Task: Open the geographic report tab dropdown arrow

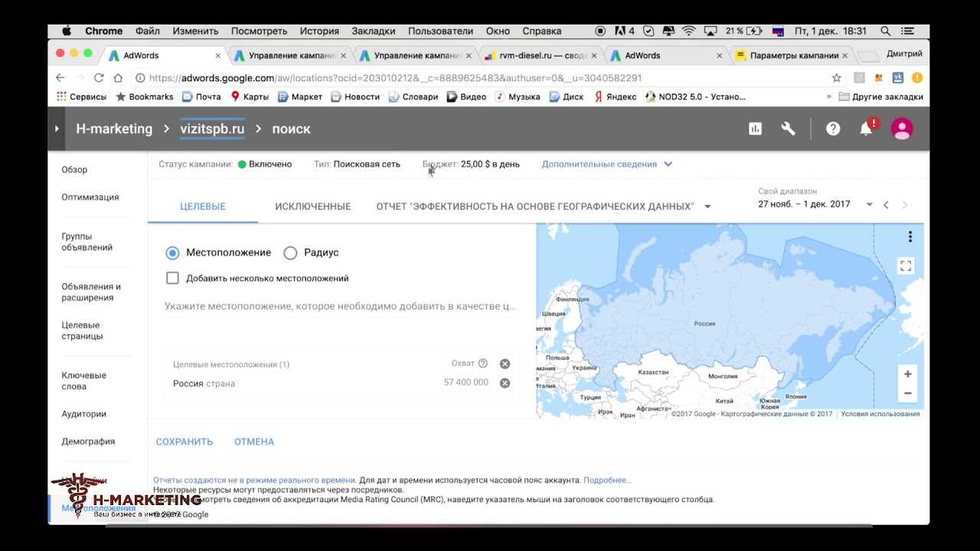Action: [707, 207]
